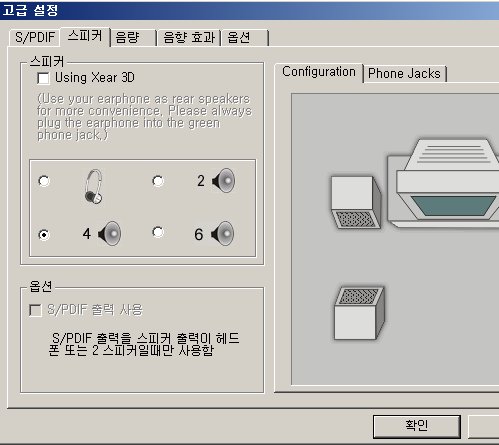Select the 2 speakers radio button
This screenshot has width=499, height=445.
click(158, 181)
